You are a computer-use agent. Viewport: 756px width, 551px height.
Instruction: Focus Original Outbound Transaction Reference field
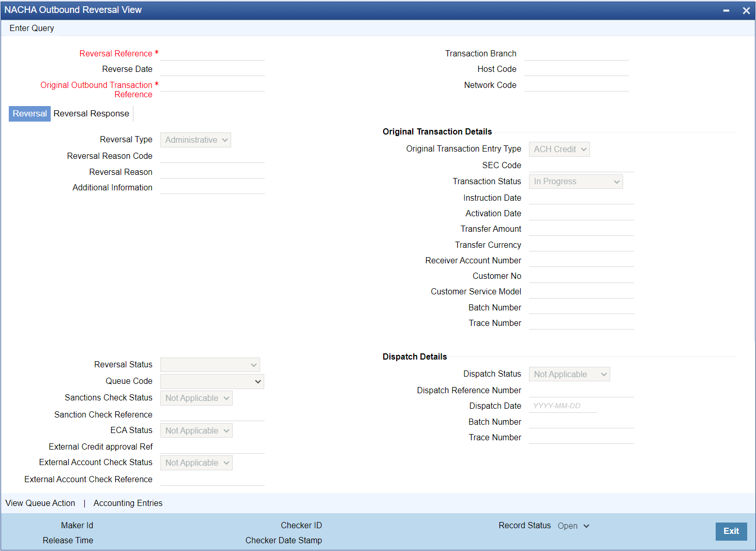tap(213, 85)
